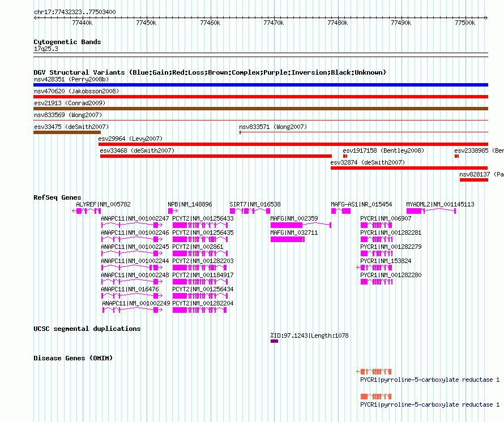Click the esv29964 (Levy2007) red bar
Image resolution: width=504 pixels, height=422 pixels.
tap(293, 144)
